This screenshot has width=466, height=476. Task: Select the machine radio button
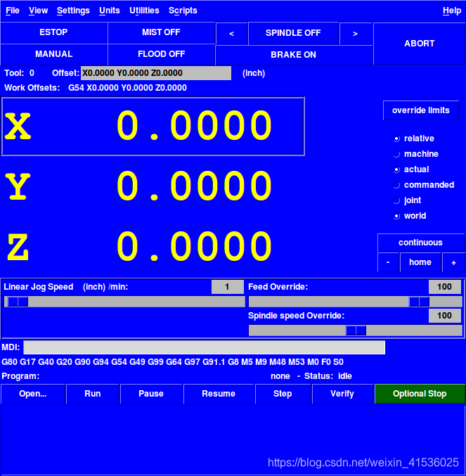pyautogui.click(x=396, y=154)
